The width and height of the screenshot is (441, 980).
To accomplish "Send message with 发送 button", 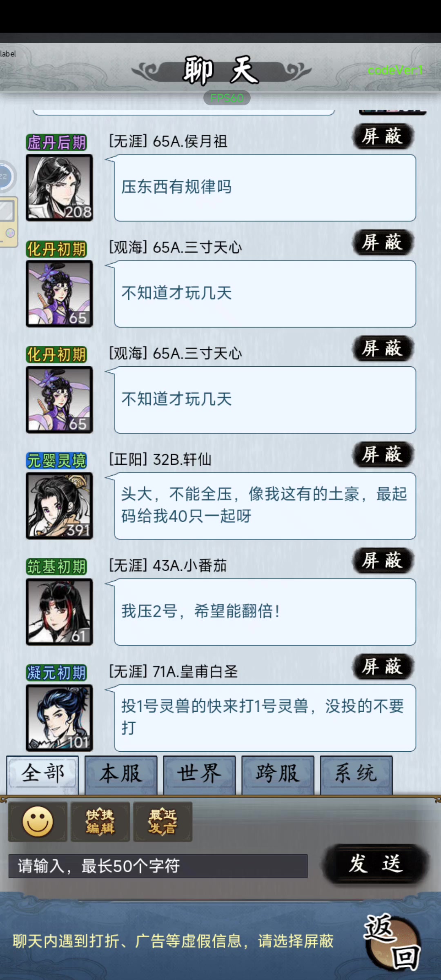I will (376, 864).
